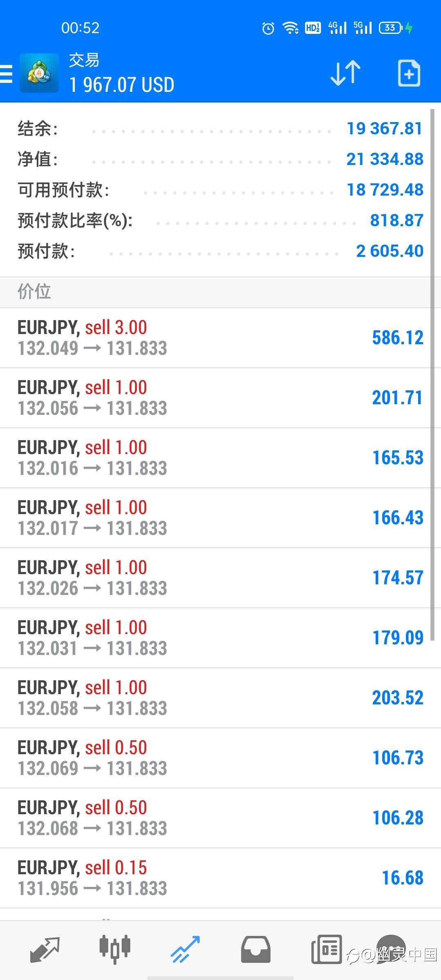Image resolution: width=441 pixels, height=980 pixels.
Task: Switch to the candlestick Chart tab
Action: tap(115, 949)
